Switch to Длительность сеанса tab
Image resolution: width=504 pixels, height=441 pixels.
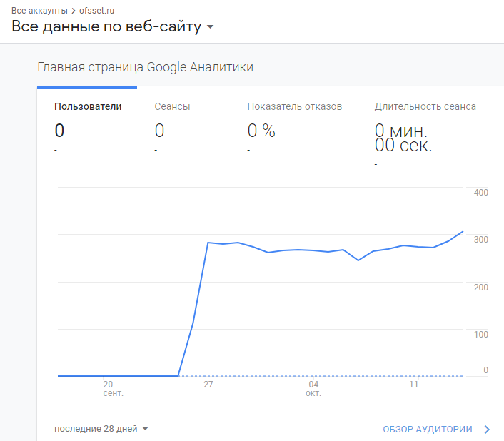coord(425,107)
